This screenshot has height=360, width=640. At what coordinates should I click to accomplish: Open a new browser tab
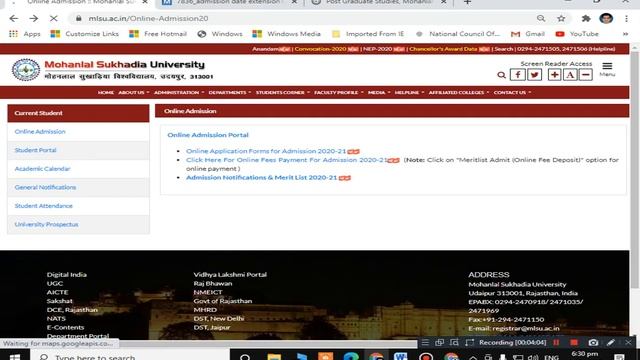point(467,2)
